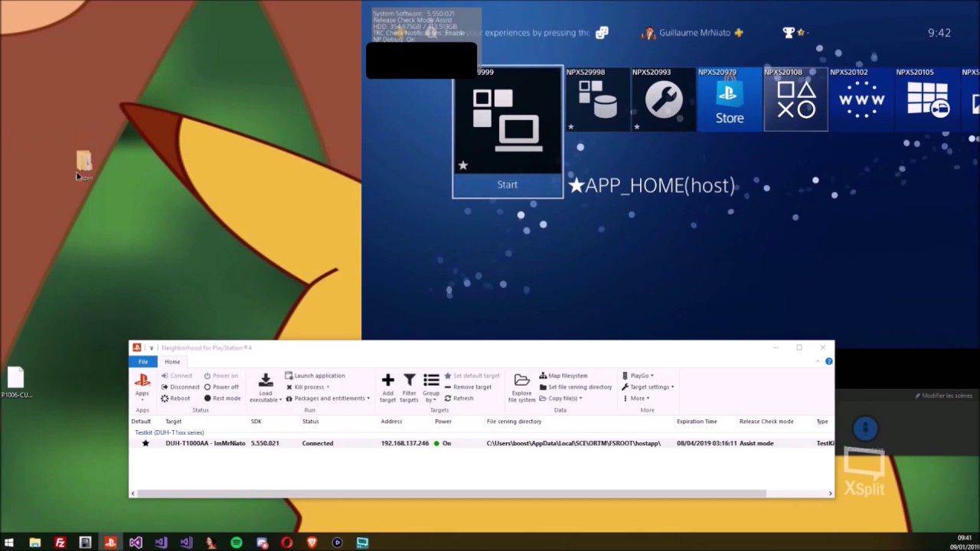Expand Packages and entitlements dropdown
980x551 pixels.
[x=328, y=398]
